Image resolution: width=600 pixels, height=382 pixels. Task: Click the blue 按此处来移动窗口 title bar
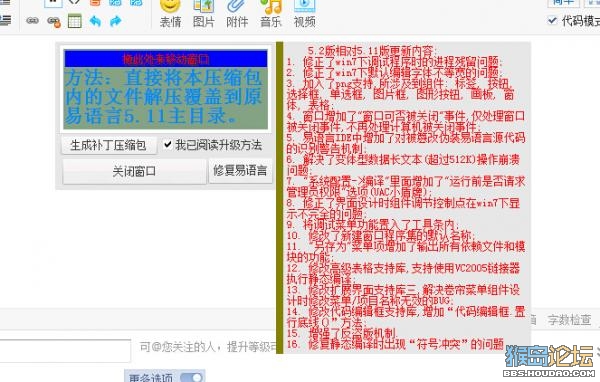166,59
